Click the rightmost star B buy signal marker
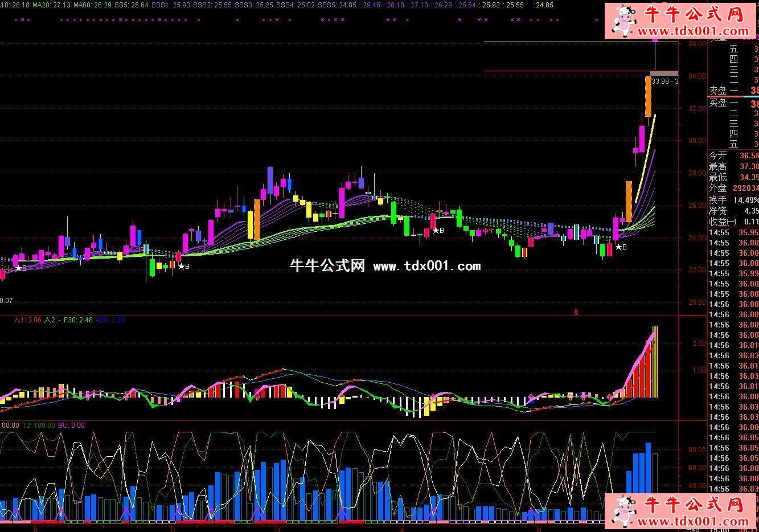The width and height of the screenshot is (759, 532). pyautogui.click(x=620, y=247)
